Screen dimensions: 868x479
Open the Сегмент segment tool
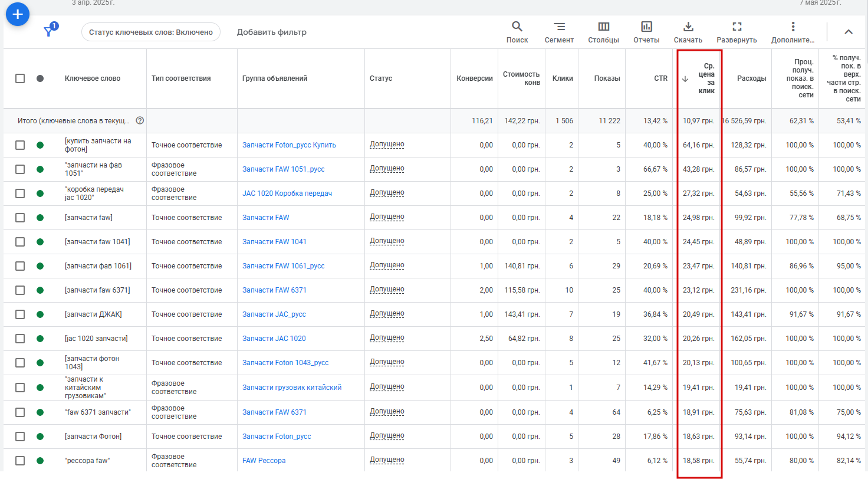tap(559, 32)
